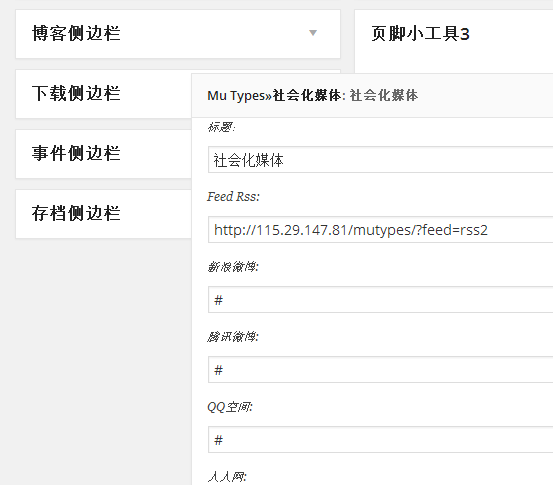Expand the 事件侧边栏 sidebar panel
The image size is (553, 485).
point(104,154)
